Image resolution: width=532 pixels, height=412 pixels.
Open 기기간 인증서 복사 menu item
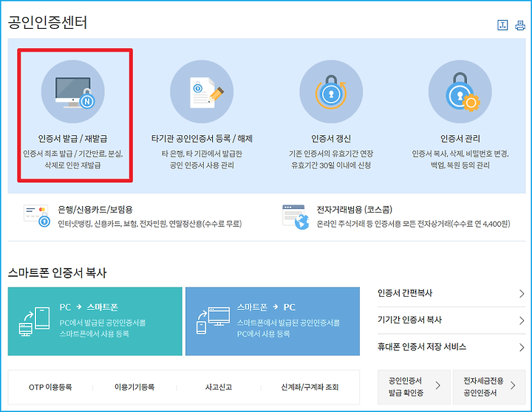pyautogui.click(x=409, y=320)
